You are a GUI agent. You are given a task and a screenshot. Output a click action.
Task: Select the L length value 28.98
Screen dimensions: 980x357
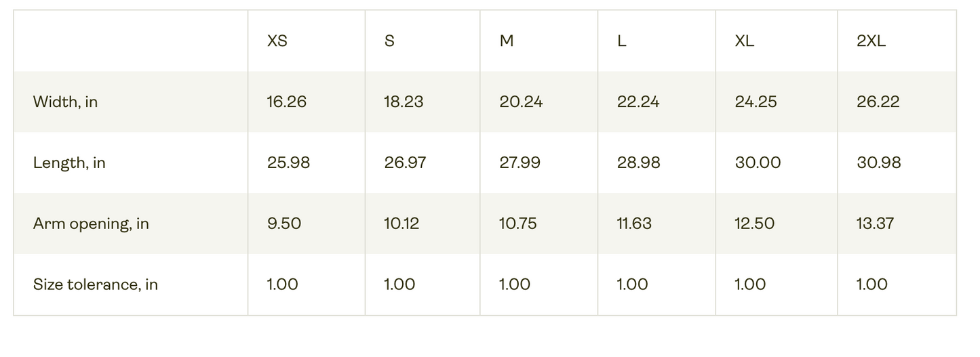point(639,163)
